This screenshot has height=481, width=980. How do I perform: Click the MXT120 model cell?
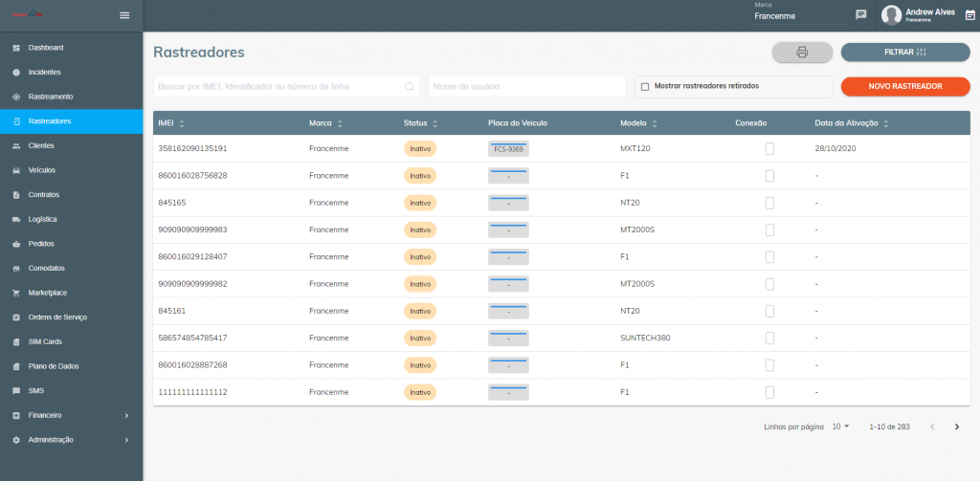click(635, 148)
